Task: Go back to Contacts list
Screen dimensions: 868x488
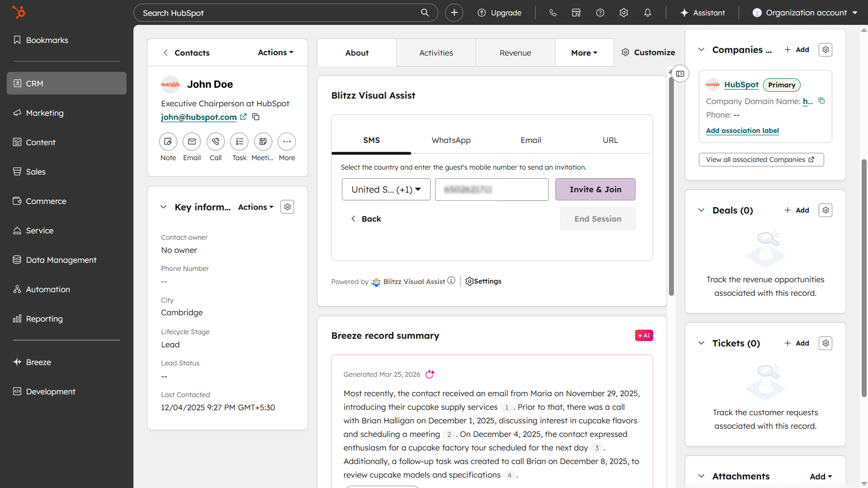Action: (186, 52)
